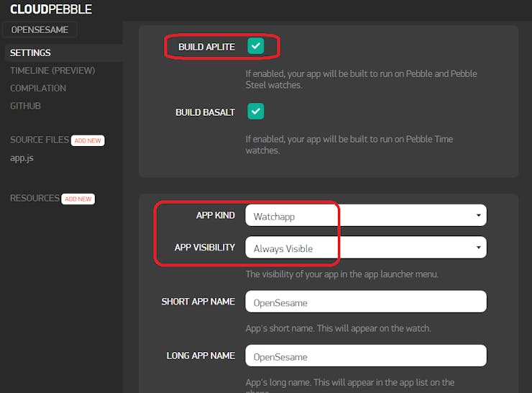Click the Build Aplite label

206,47
